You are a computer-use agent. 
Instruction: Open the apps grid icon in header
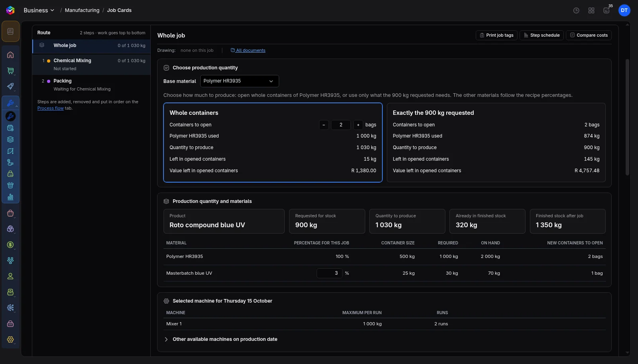(591, 10)
